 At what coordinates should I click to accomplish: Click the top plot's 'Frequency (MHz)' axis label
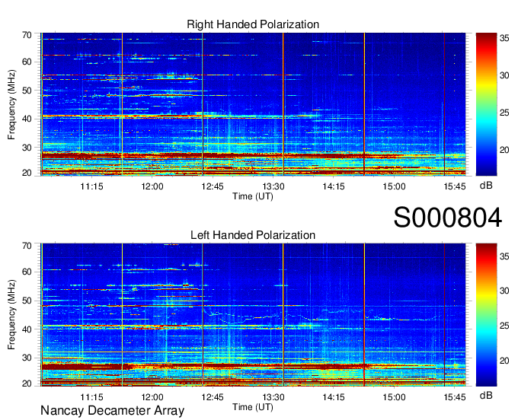(11, 104)
